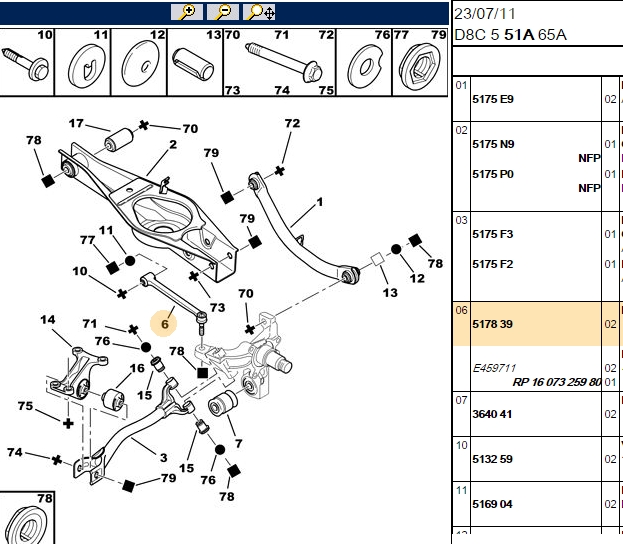This screenshot has height=544, width=623.
Task: Click row index 03 in parts table
Action: (461, 220)
